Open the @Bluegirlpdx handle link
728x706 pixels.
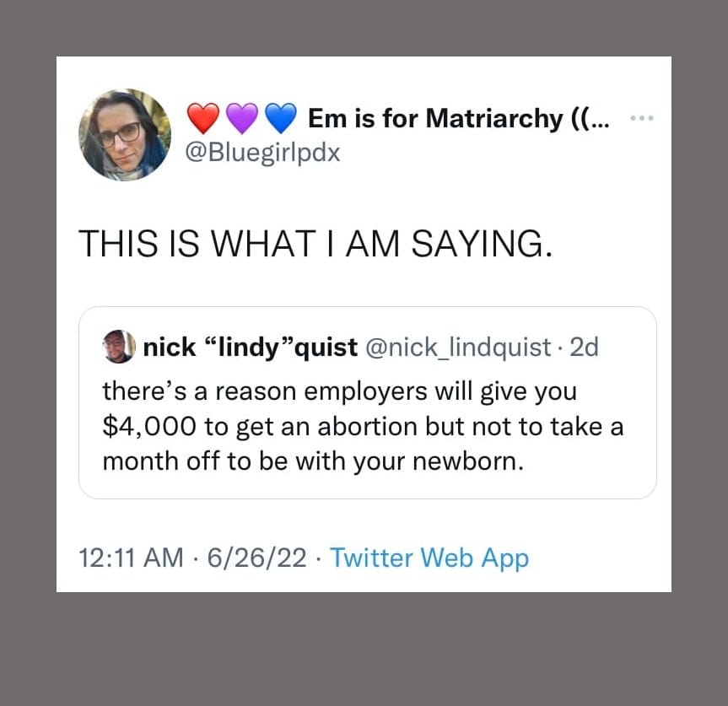coord(262,153)
